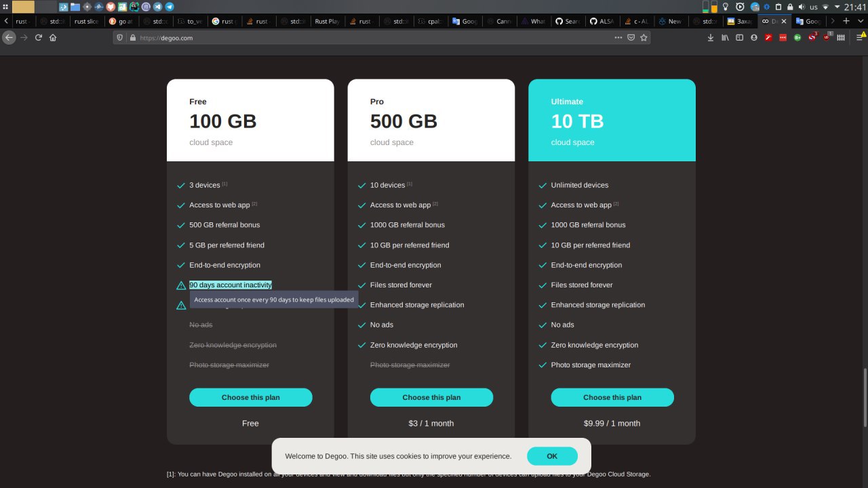
Task: Open the page actions three-dot menu
Action: tap(618, 38)
